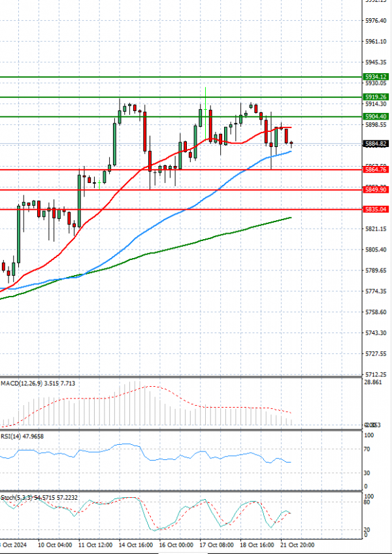The height and width of the screenshot is (554, 392).
Task: Select the 5743.30 price axis value
Action: (x=376, y=333)
